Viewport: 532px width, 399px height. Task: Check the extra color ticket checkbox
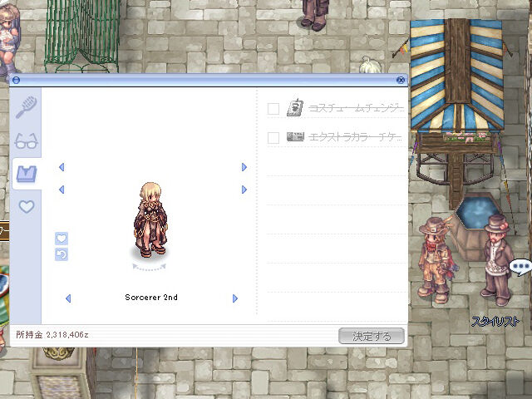[x=273, y=138]
